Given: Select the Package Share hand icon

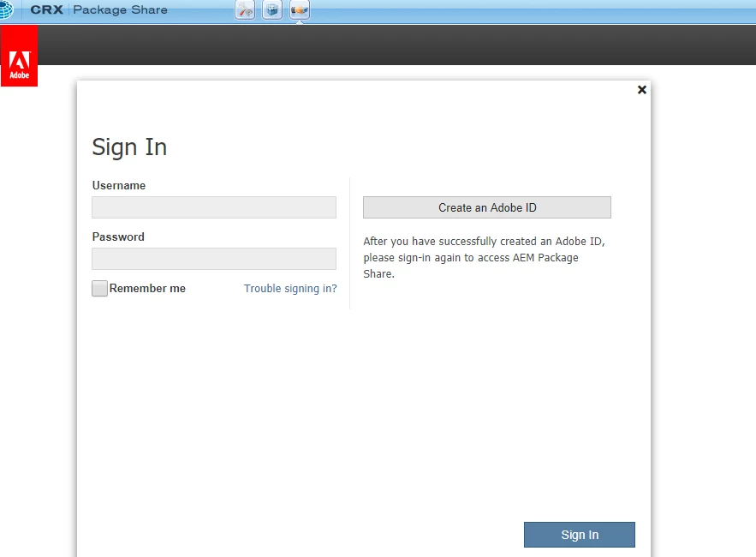Looking at the screenshot, I should click(300, 10).
